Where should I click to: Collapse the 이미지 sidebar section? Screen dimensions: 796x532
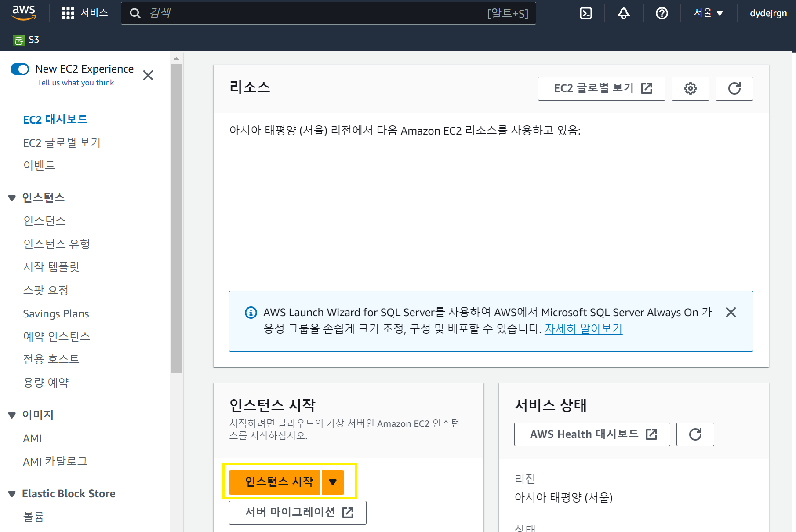12,415
